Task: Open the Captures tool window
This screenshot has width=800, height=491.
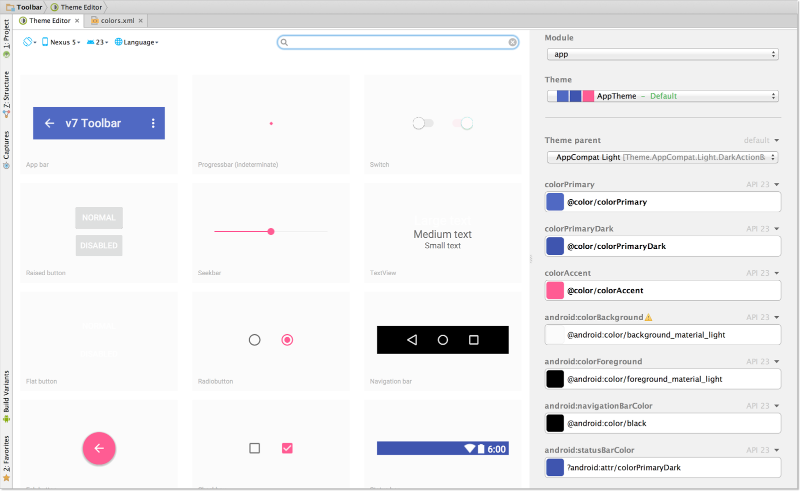Action: pos(6,150)
